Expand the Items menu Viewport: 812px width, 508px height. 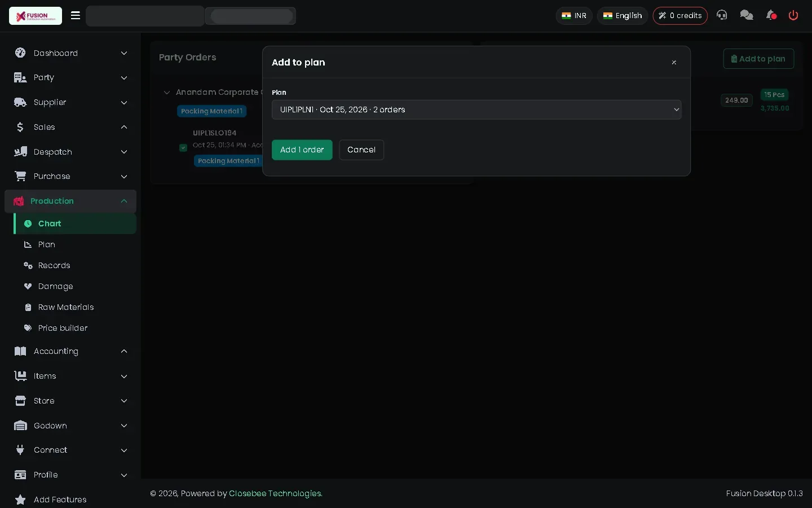(70, 376)
